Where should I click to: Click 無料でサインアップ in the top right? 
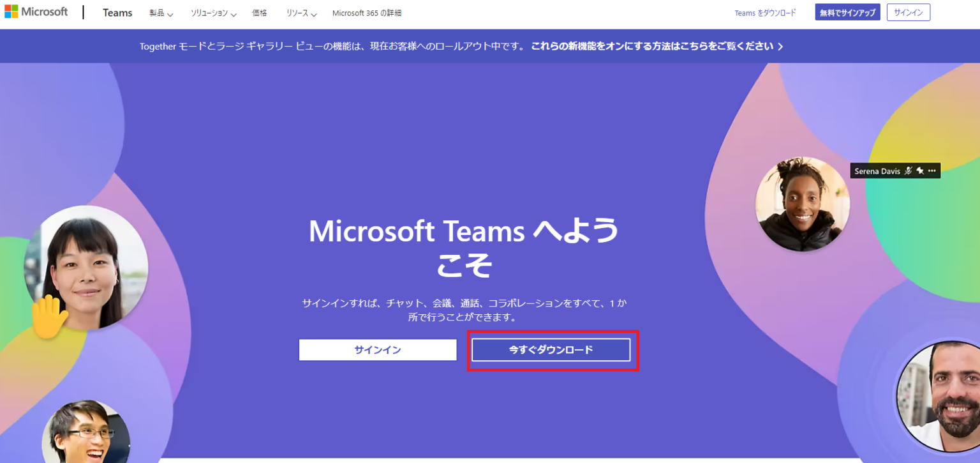(x=847, y=11)
